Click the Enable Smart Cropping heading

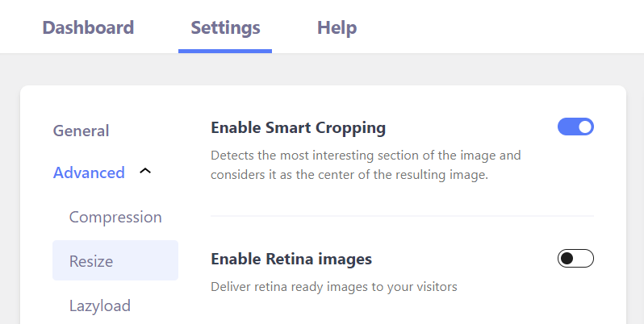[x=298, y=127]
